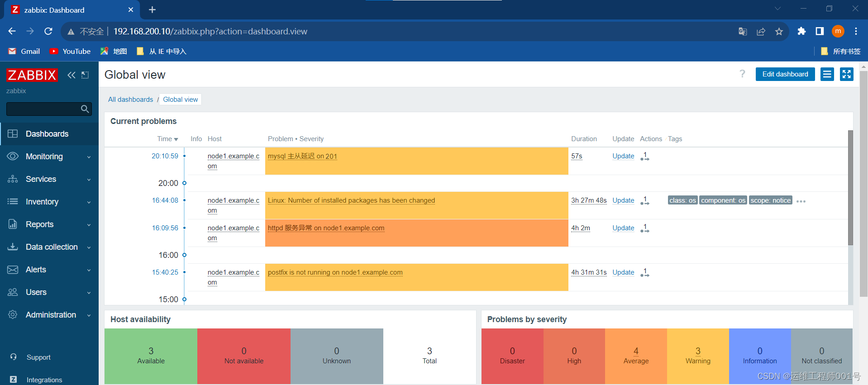This screenshot has height=385, width=868.
Task: Expand the Reports menu section
Action: 49,224
